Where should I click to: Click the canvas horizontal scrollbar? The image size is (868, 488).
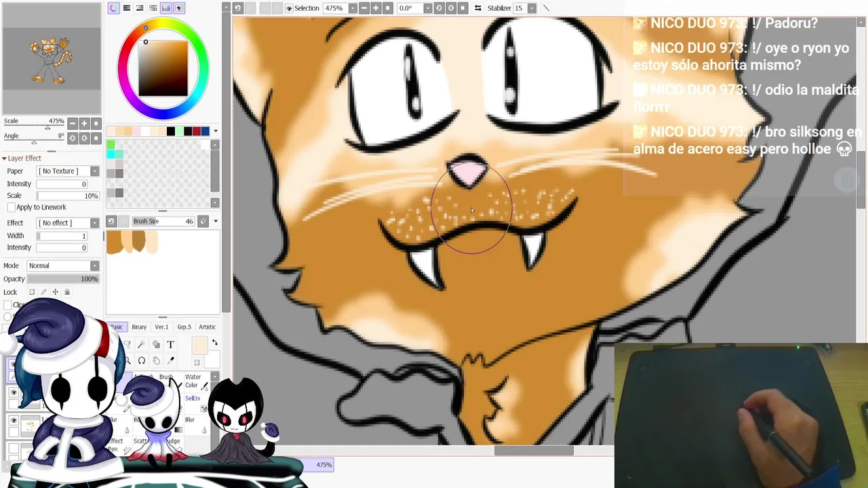click(534, 451)
